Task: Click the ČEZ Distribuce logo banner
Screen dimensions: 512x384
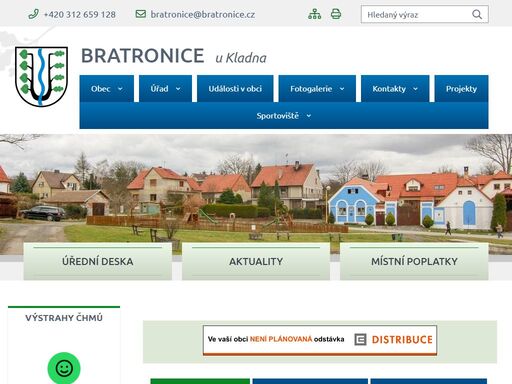Action: tap(320, 340)
